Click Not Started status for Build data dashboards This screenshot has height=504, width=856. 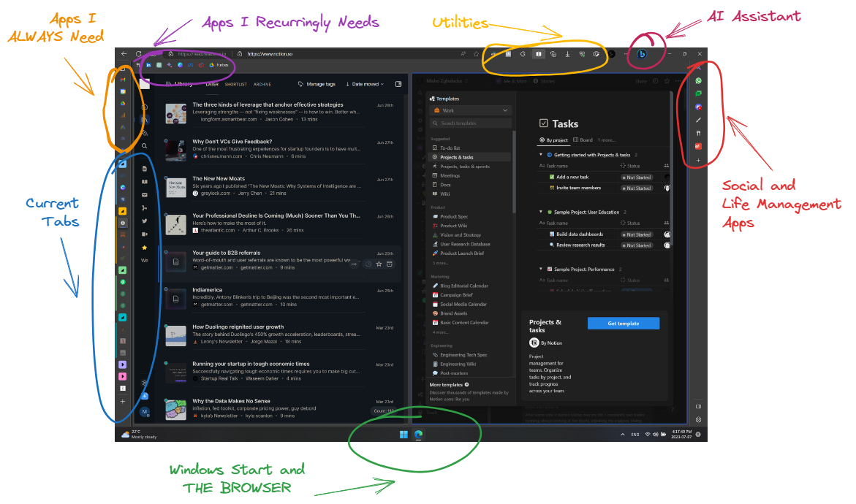[x=637, y=234]
